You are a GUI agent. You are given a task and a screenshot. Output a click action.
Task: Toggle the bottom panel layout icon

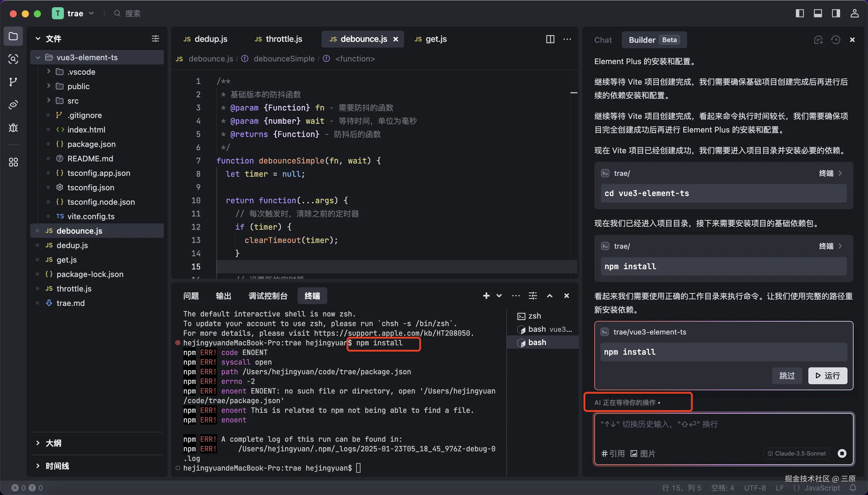818,13
